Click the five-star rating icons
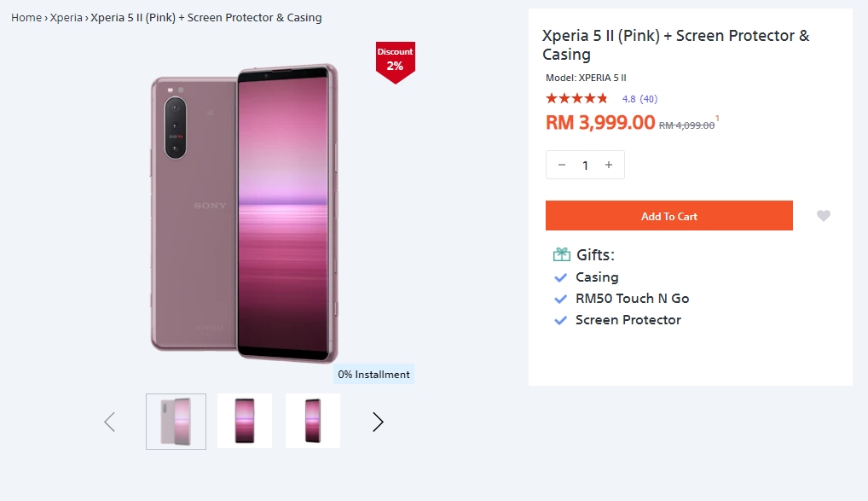The width and height of the screenshot is (868, 501). 577,99
